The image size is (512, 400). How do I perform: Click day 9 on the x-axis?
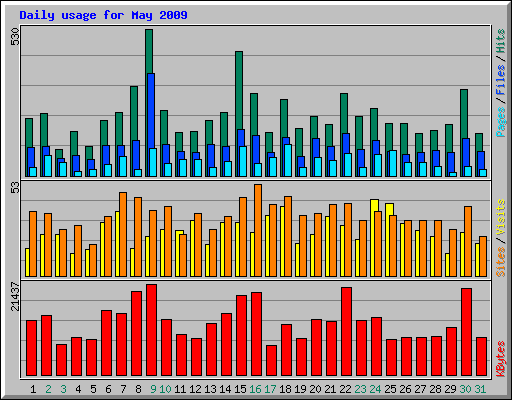pos(153,389)
